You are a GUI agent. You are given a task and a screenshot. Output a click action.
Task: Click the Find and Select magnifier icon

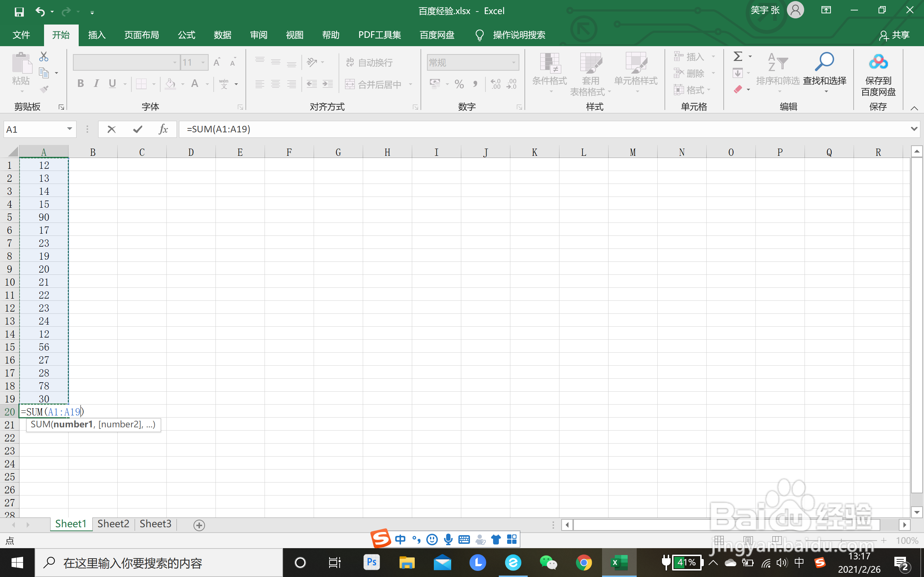pos(824,61)
